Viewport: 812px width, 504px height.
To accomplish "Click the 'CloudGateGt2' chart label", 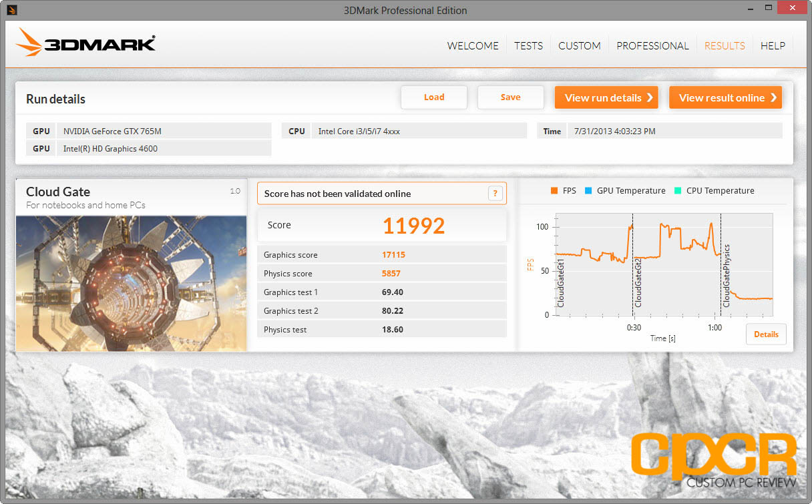I will [638, 282].
